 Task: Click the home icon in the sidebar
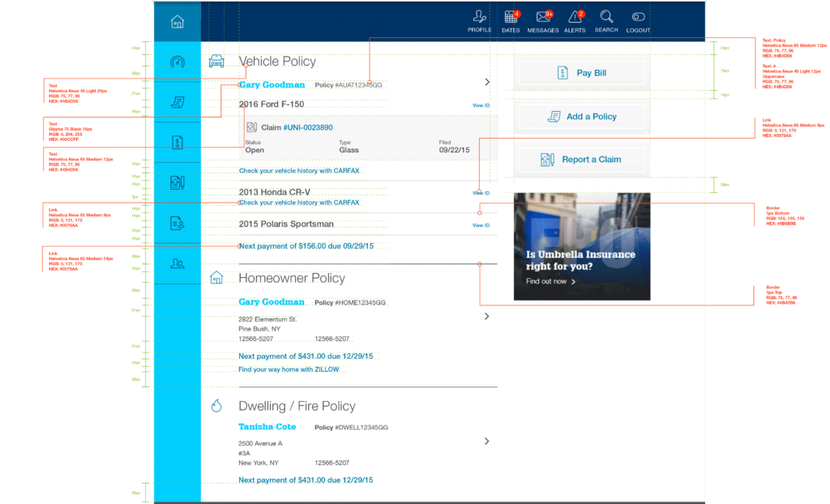click(178, 22)
